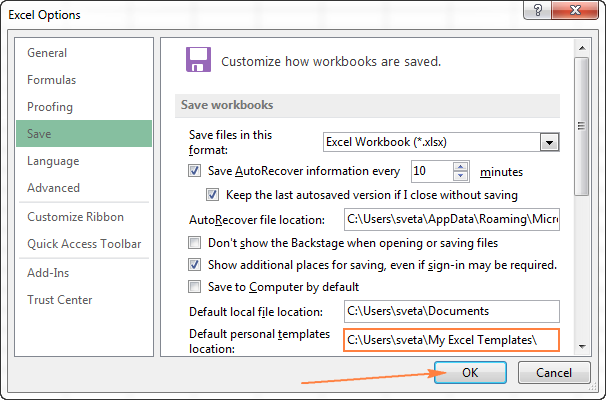Click the floppy disk save icon
This screenshot has width=606, height=400.
(x=198, y=59)
